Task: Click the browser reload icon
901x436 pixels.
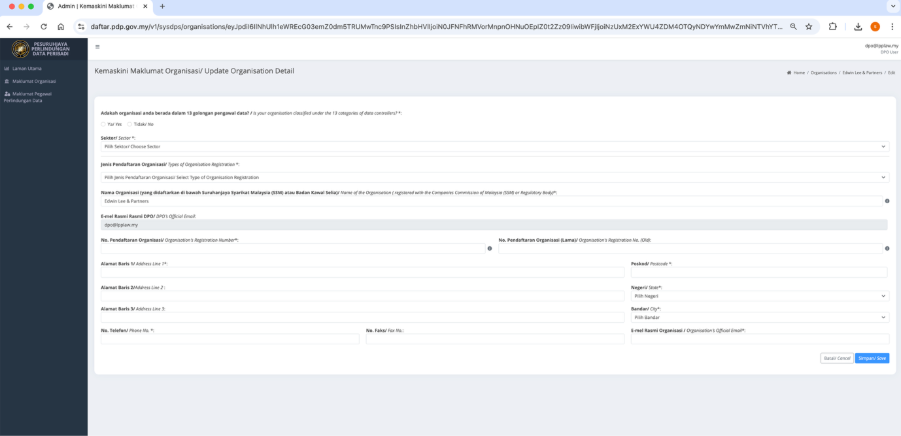Action: 44,27
